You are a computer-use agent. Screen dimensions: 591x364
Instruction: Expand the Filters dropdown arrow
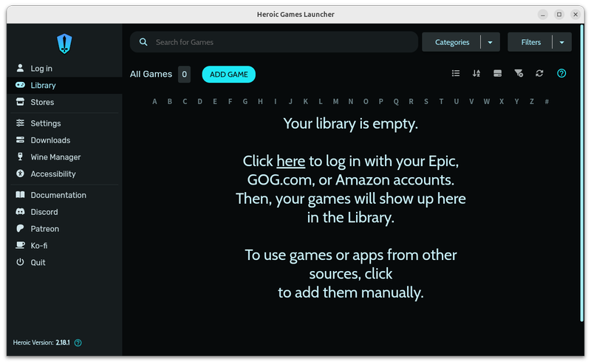point(561,42)
